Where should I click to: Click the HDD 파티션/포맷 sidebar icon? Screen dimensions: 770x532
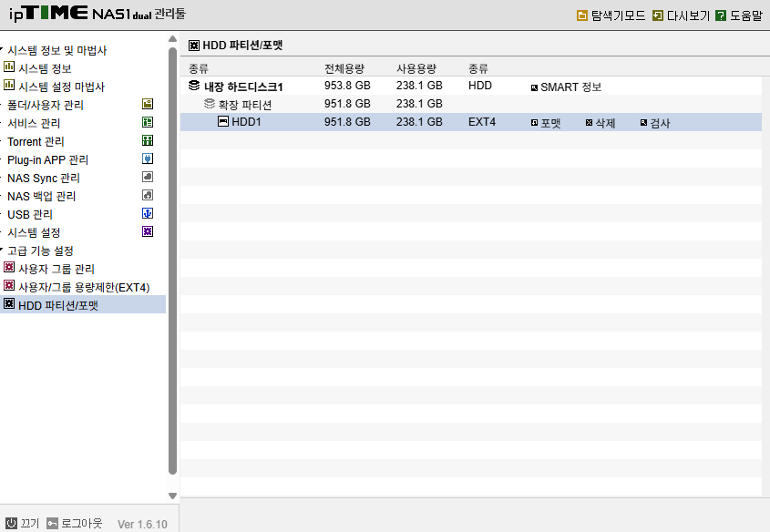[9, 303]
